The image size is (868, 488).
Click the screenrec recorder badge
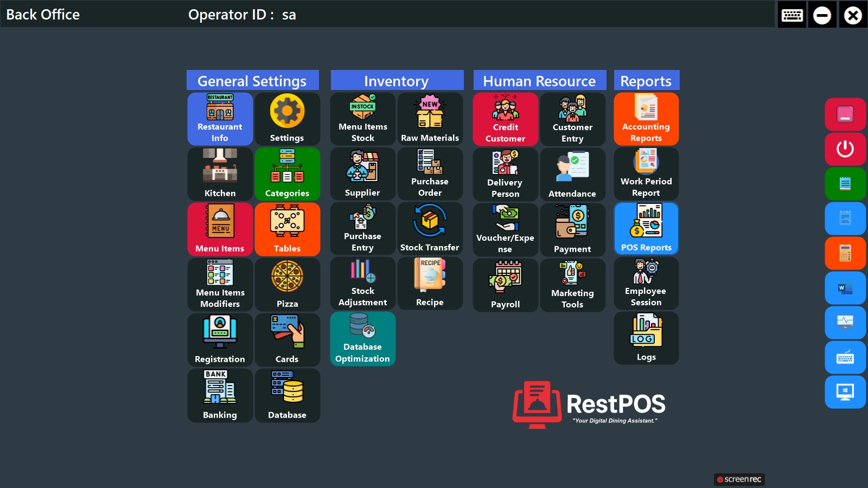(x=739, y=479)
